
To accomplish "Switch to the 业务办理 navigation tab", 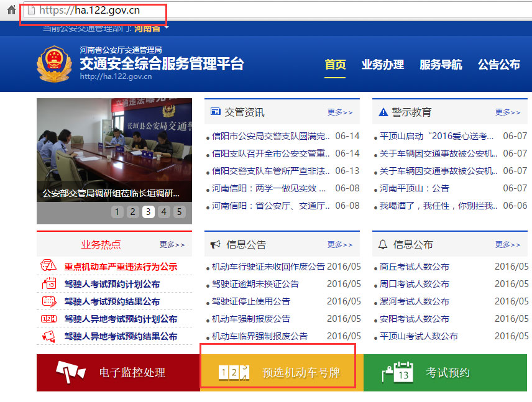I will [383, 64].
